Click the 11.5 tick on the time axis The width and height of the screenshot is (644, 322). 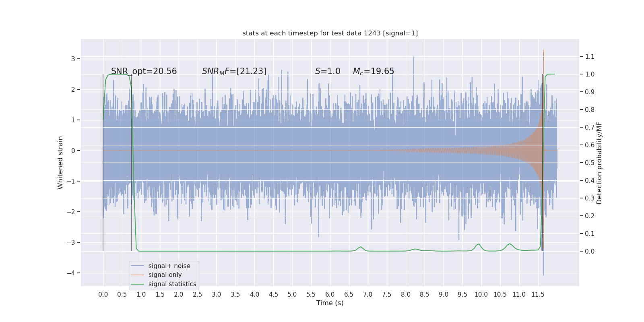point(538,294)
